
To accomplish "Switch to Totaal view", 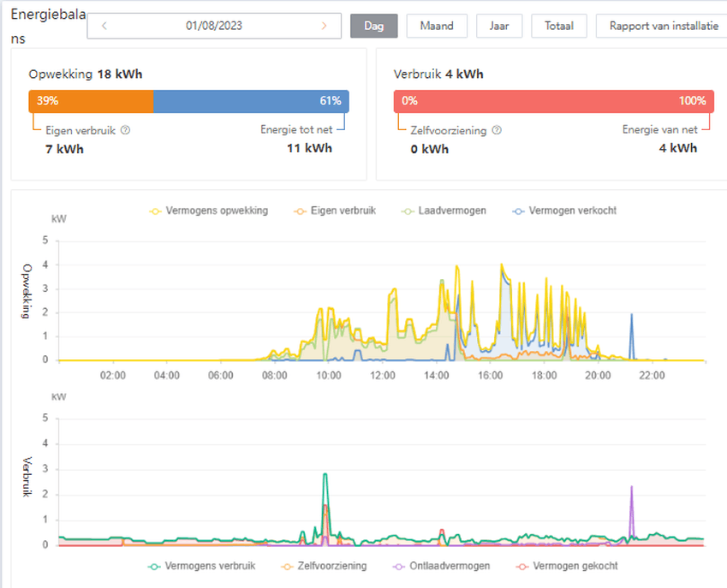I will point(558,26).
